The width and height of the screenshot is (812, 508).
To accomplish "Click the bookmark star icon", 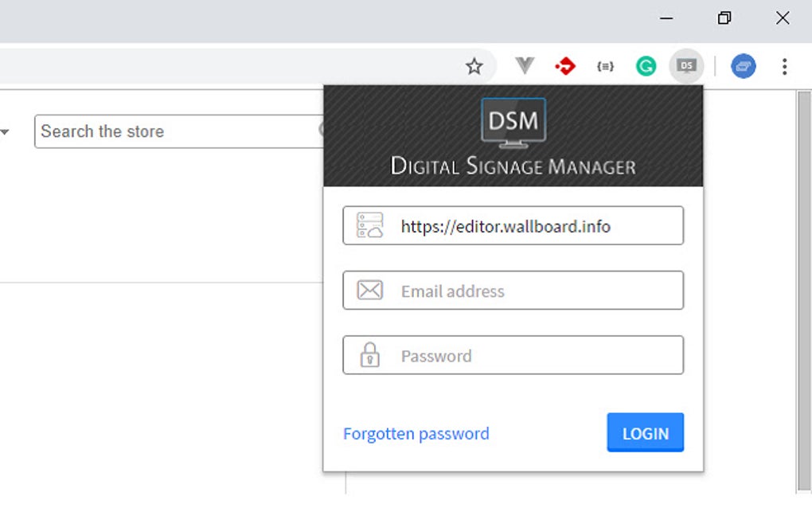I will 474,66.
